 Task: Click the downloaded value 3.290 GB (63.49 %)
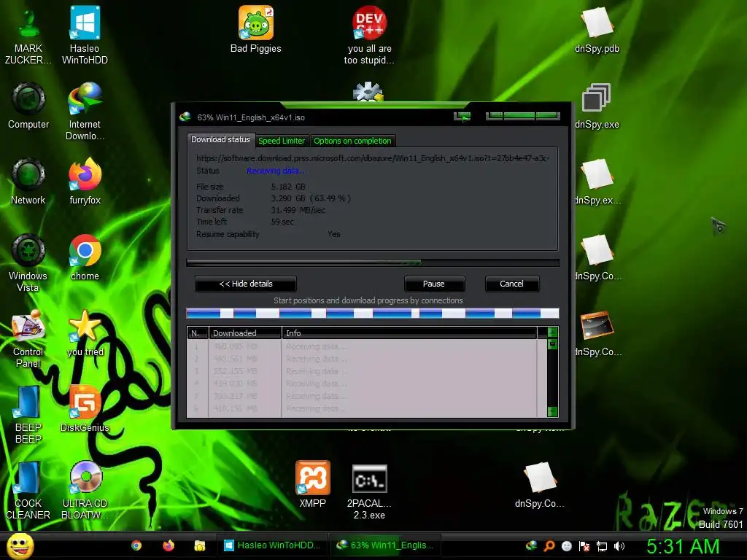[311, 198]
